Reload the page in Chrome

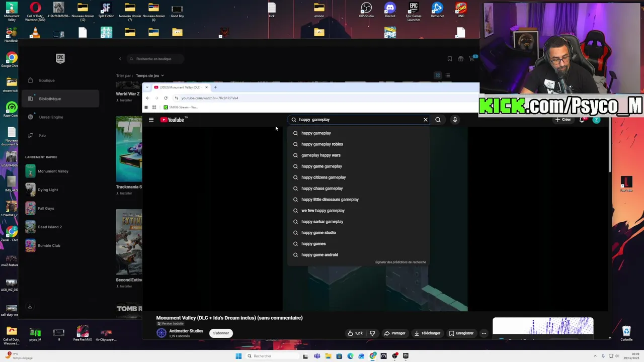coord(166,98)
